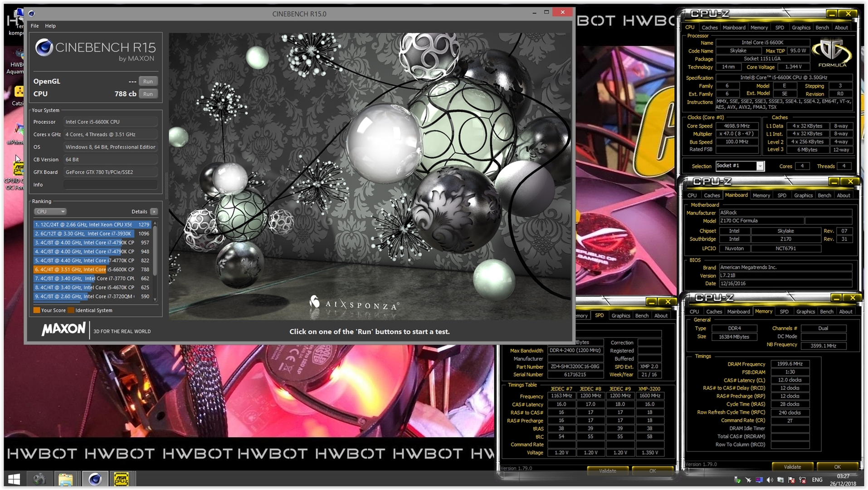Select the i7-3720QM ranking row scoring 590
The height and width of the screenshot is (490, 868).
[x=92, y=297]
